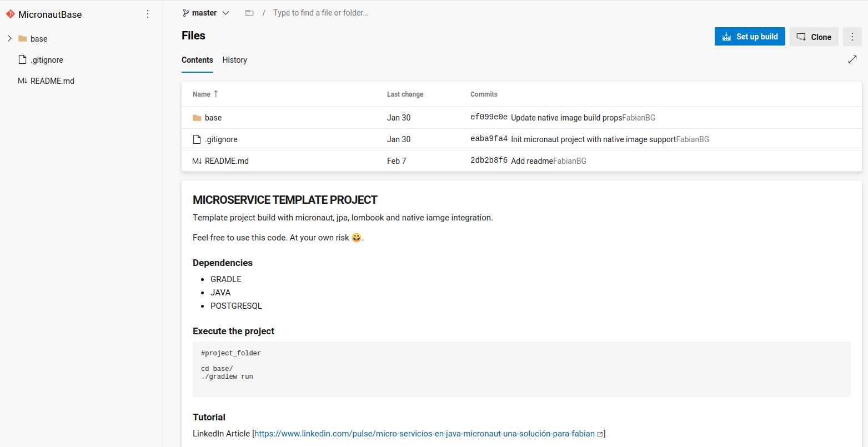Screen dimensions: 868x447
Task: Click the Clone button
Action: click(x=814, y=37)
